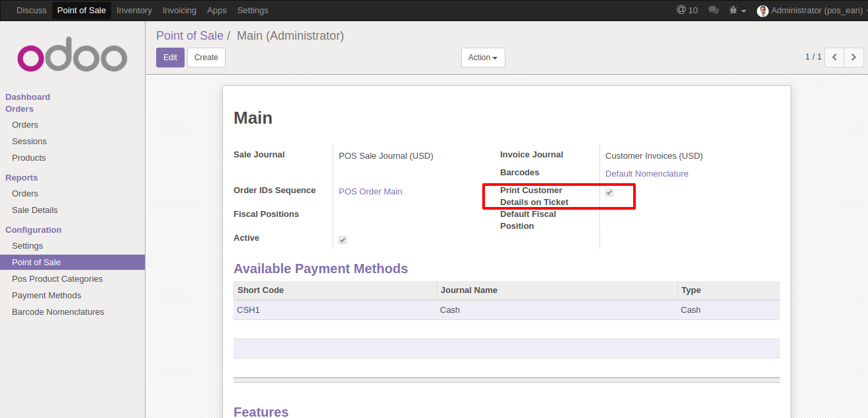Click the Features heading
Viewport: 868px width, 418px height.
tap(261, 411)
